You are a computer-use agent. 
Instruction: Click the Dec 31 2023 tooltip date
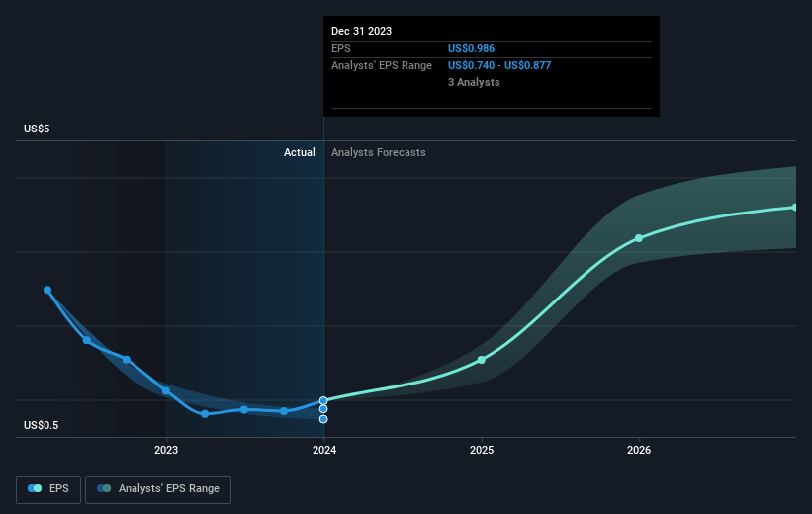click(x=361, y=31)
